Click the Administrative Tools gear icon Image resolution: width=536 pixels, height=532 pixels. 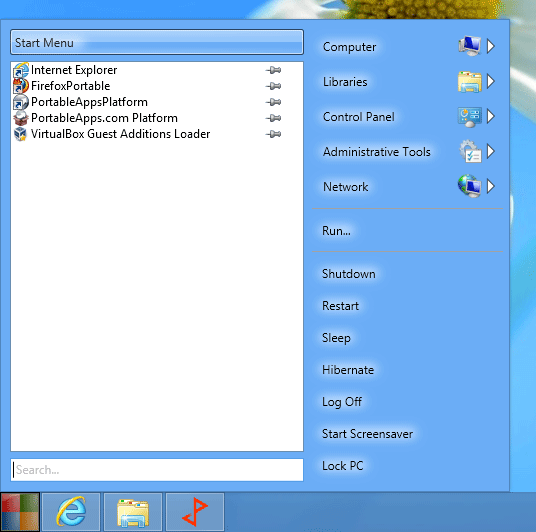tap(469, 151)
